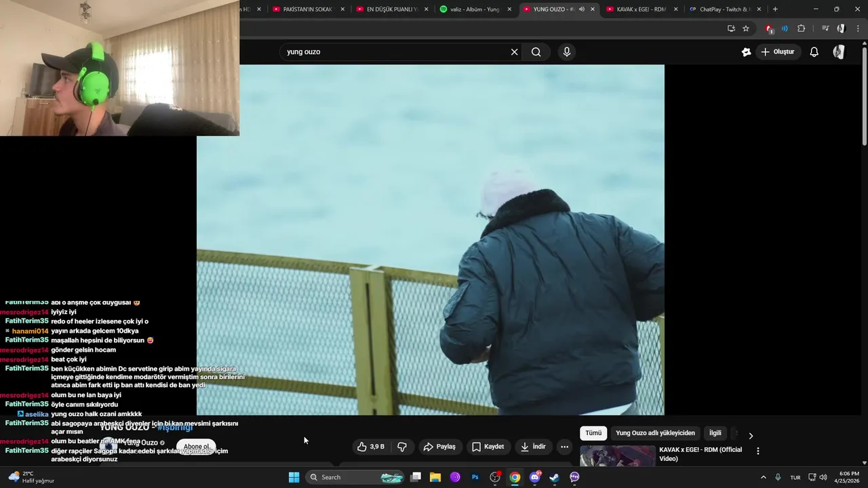
Task: Open Chrome extensions puzzle menu
Action: [802, 28]
